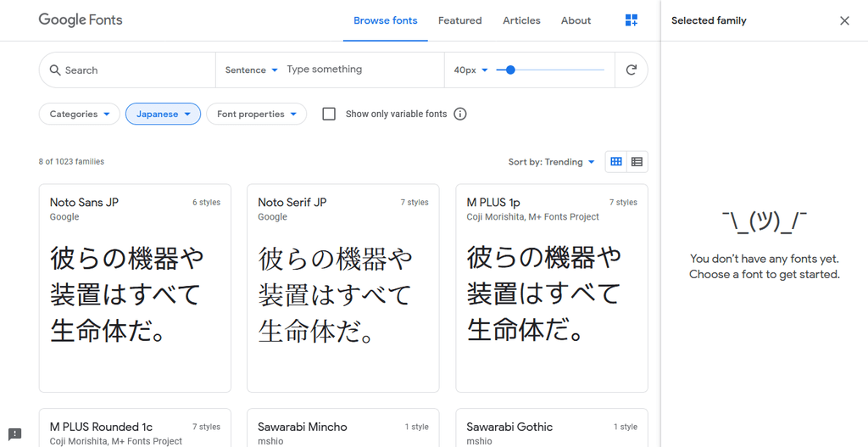Switch to list view layout
This screenshot has height=447, width=868.
point(637,162)
